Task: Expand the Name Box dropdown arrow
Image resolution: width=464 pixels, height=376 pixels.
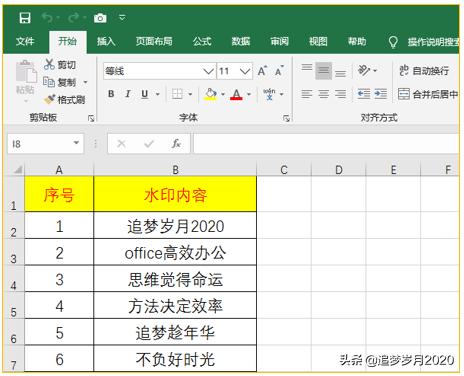Action: pyautogui.click(x=76, y=143)
